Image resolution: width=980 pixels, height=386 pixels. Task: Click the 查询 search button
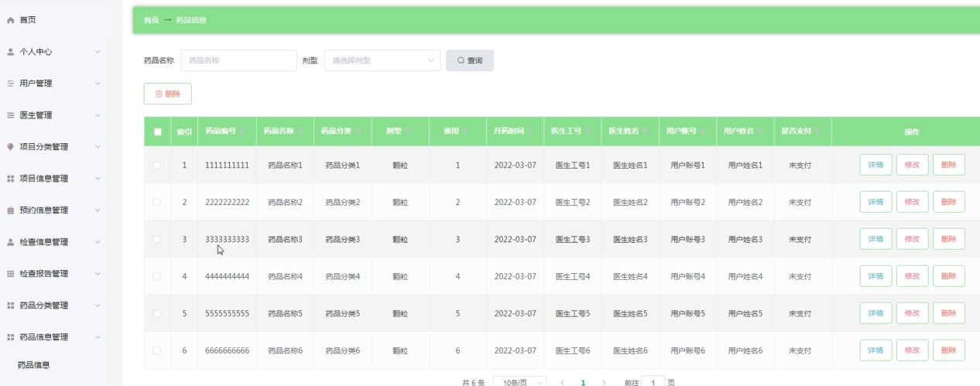coord(470,60)
